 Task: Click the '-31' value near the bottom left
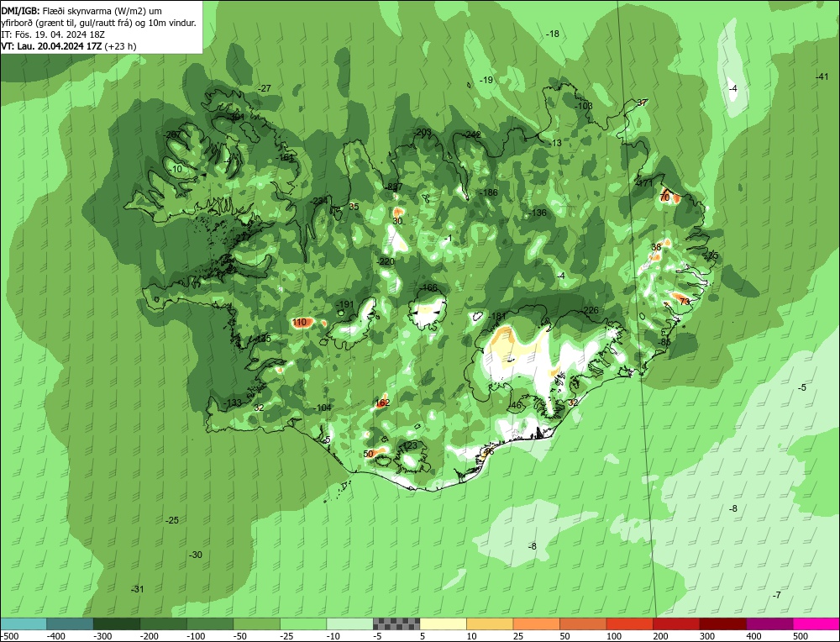pos(138,589)
